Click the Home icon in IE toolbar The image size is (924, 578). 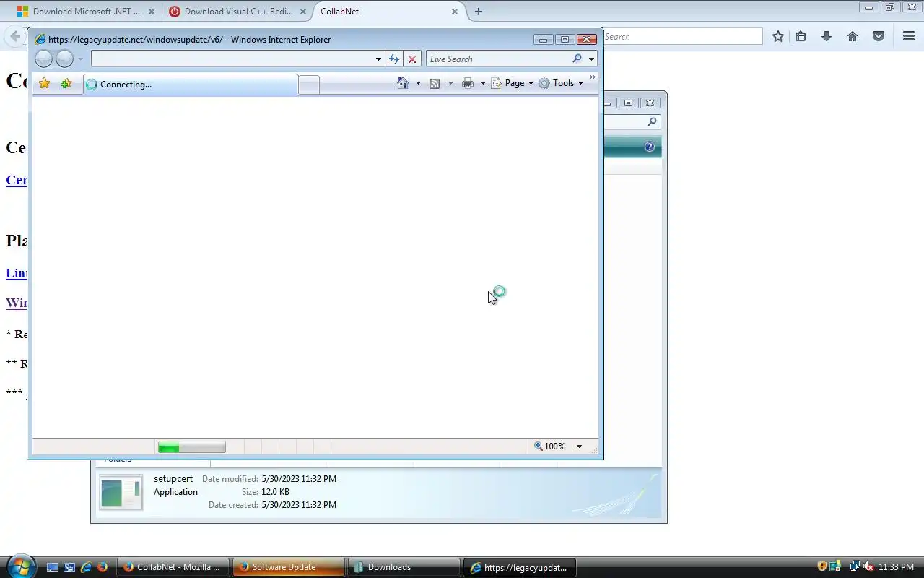coord(403,83)
